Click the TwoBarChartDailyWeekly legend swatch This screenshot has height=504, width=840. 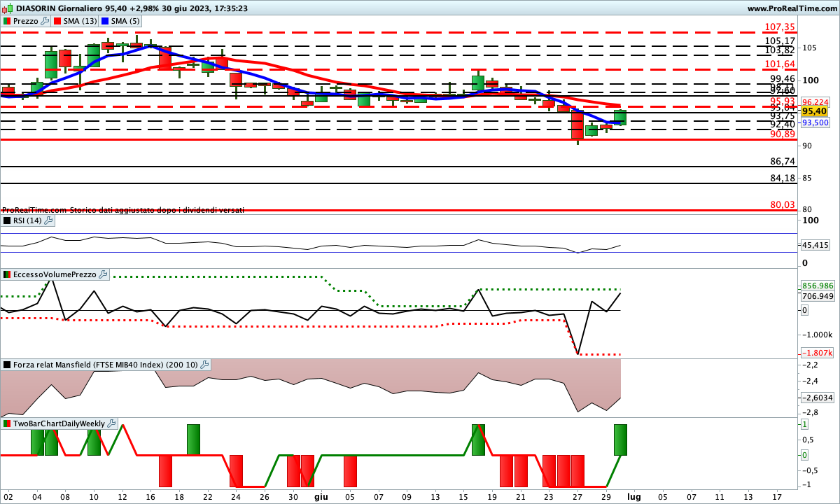tap(8, 423)
